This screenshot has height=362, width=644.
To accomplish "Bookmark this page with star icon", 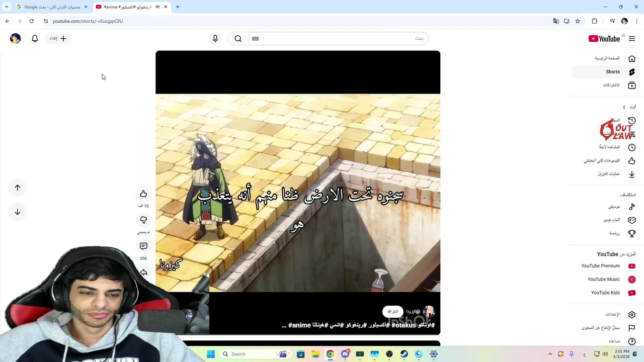I will (578, 21).
